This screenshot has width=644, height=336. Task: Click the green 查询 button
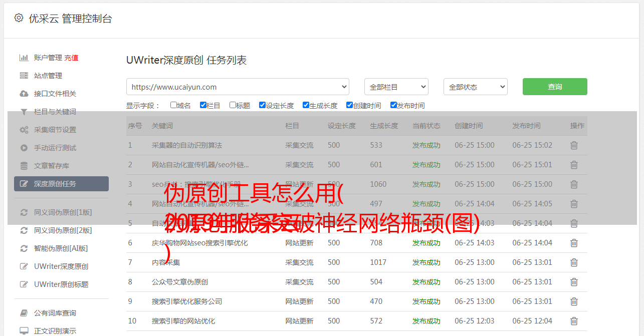(555, 87)
